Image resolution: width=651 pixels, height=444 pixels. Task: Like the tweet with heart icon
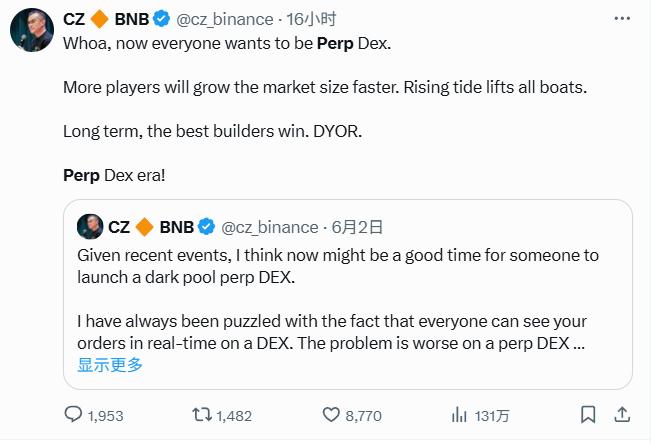[x=331, y=414]
